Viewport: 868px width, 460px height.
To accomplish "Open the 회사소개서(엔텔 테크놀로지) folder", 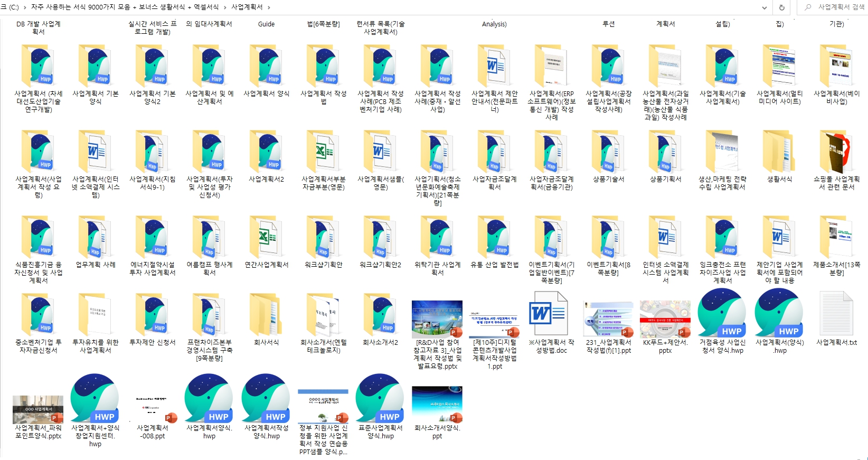I will click(x=323, y=315).
